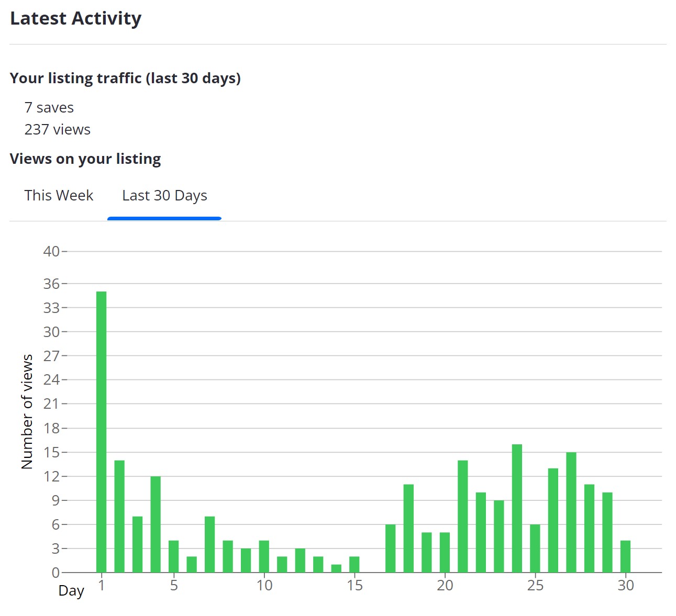Click the day 24 bar reaching 16 views
This screenshot has height=616, width=676.
coord(517,508)
